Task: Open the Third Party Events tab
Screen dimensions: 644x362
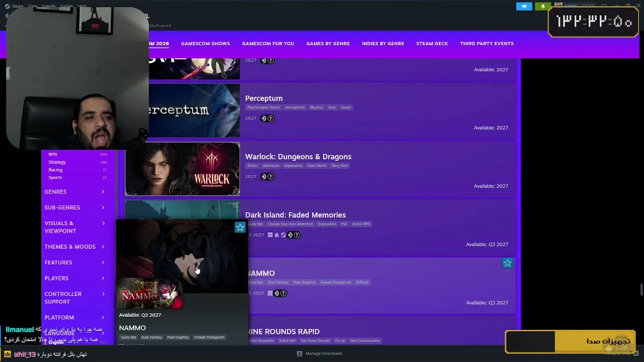Action: pyautogui.click(x=487, y=44)
